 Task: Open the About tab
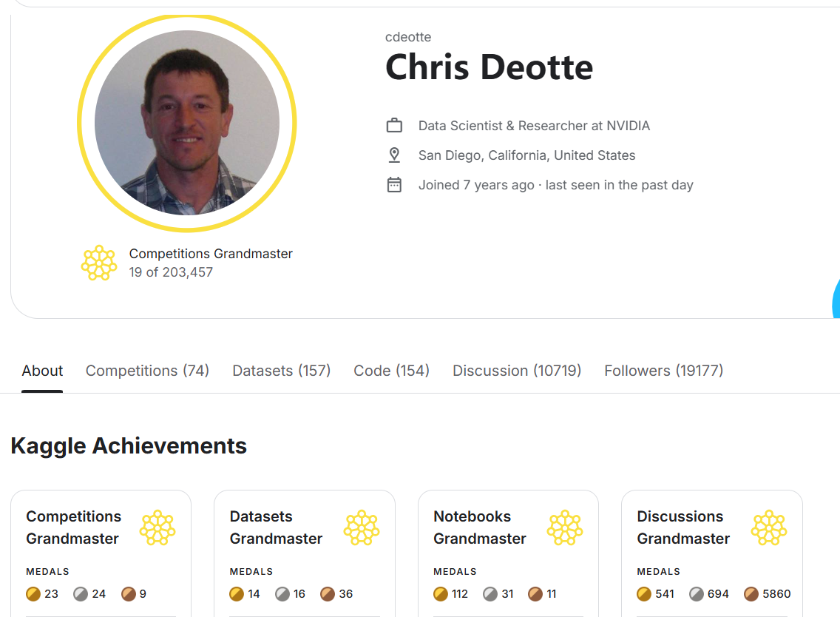coord(42,371)
